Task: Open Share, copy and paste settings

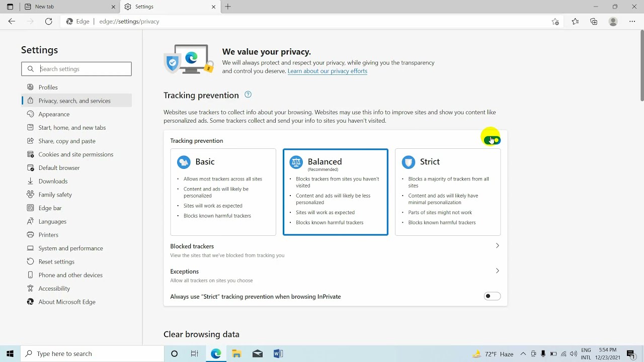Action: [76, 141]
